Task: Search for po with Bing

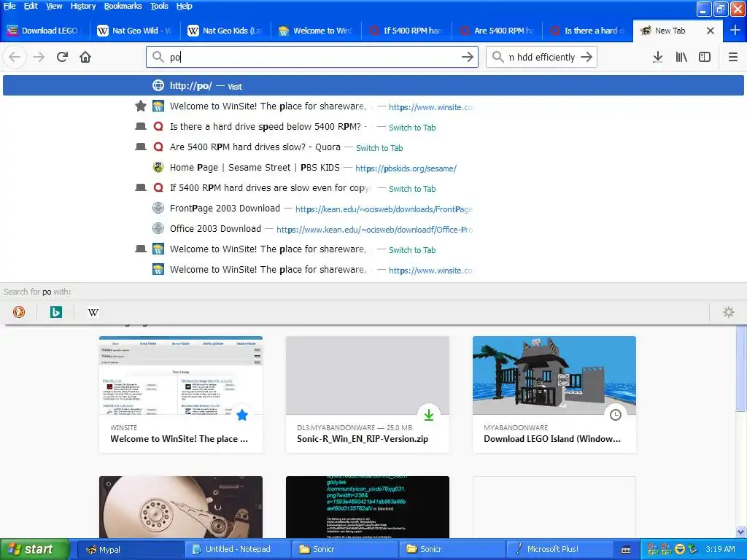Action: (x=56, y=312)
